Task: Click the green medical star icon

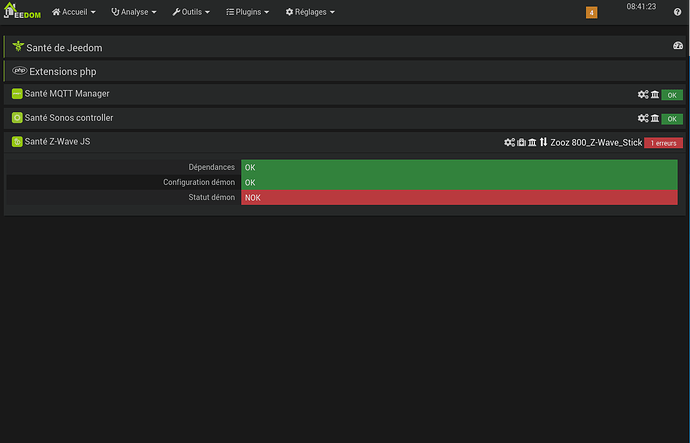Action: point(18,46)
